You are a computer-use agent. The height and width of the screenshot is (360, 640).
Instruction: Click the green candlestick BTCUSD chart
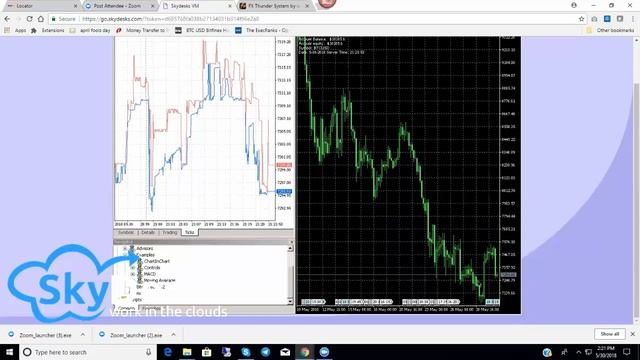398,176
